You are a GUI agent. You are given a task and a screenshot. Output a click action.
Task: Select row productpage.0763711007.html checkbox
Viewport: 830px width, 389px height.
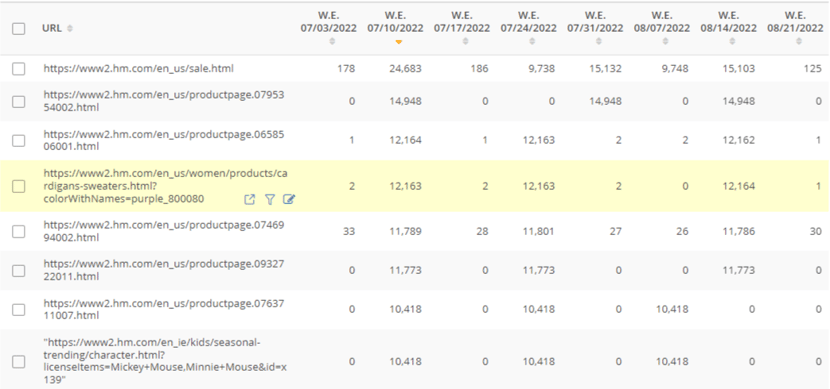[19, 310]
